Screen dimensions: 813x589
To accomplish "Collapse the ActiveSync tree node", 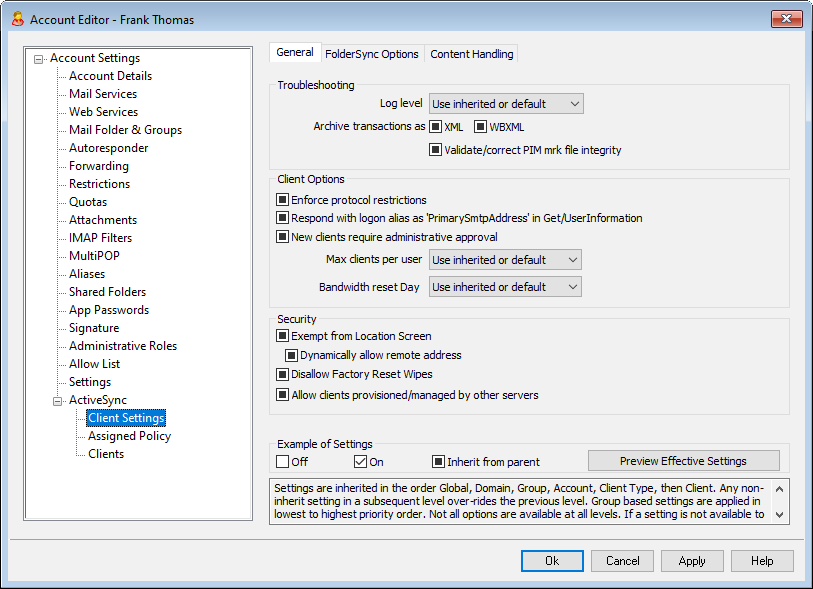I will (x=57, y=400).
